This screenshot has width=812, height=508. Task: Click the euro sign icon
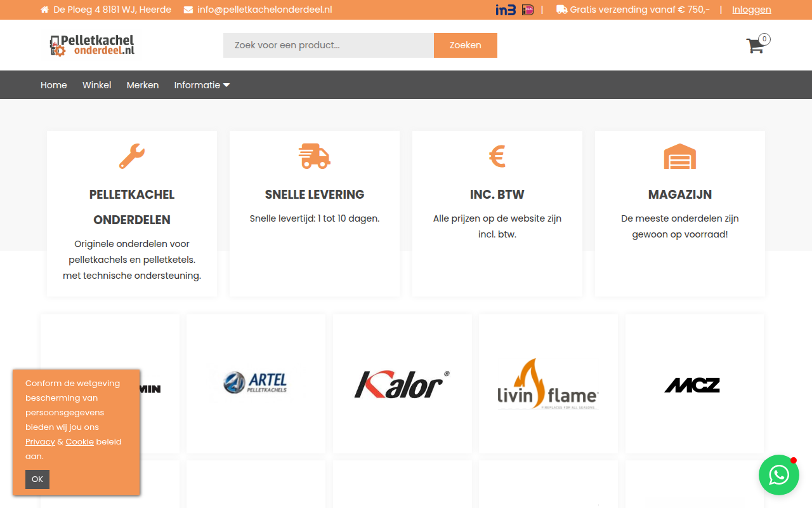point(497,156)
